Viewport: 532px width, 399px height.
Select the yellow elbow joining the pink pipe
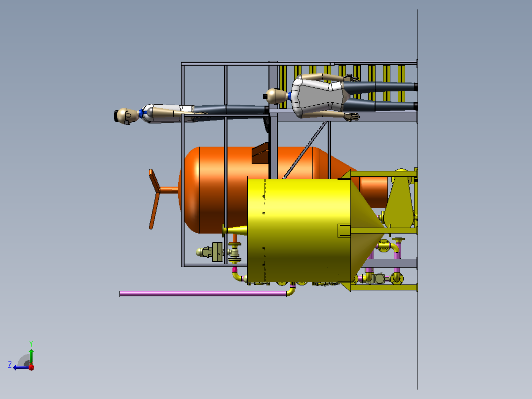pos(291,291)
